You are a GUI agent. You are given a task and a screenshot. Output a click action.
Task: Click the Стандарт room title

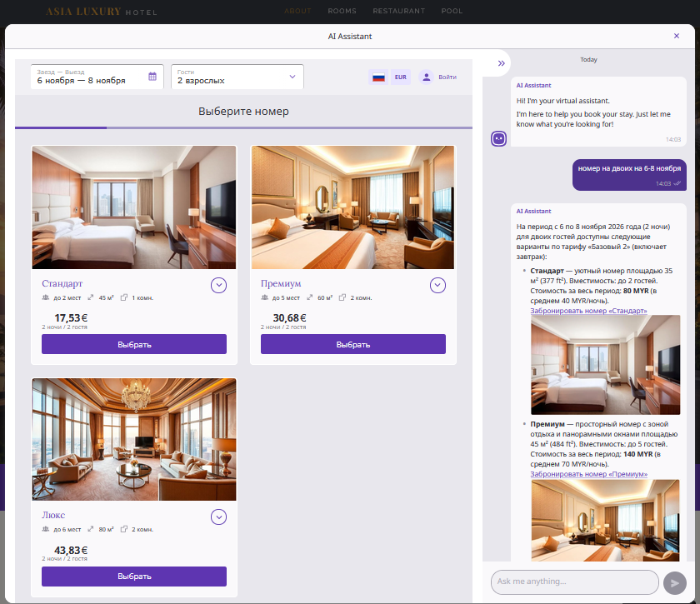click(x=62, y=283)
